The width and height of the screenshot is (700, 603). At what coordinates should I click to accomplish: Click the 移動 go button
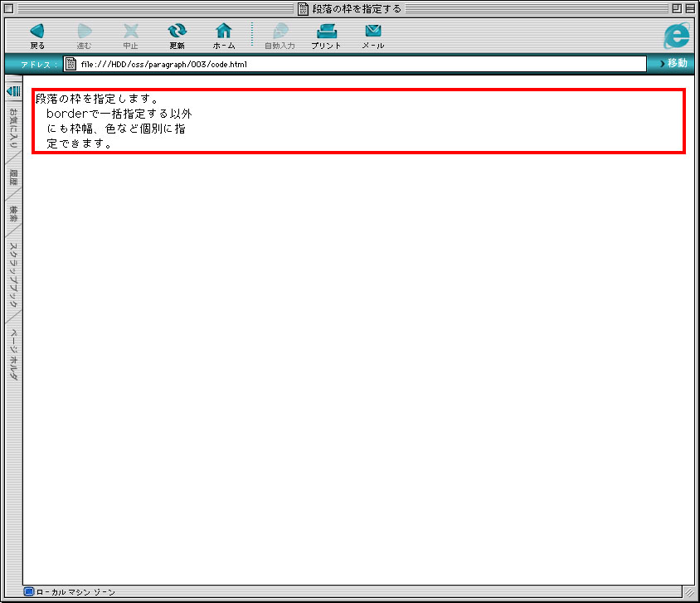(x=673, y=63)
